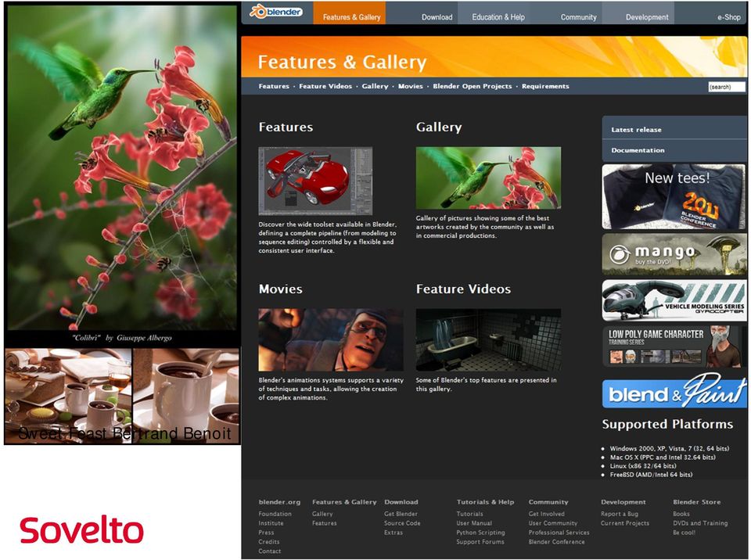This screenshot has height=560, width=751.
Task: Click the Supported Platforms heading
Action: 667,424
